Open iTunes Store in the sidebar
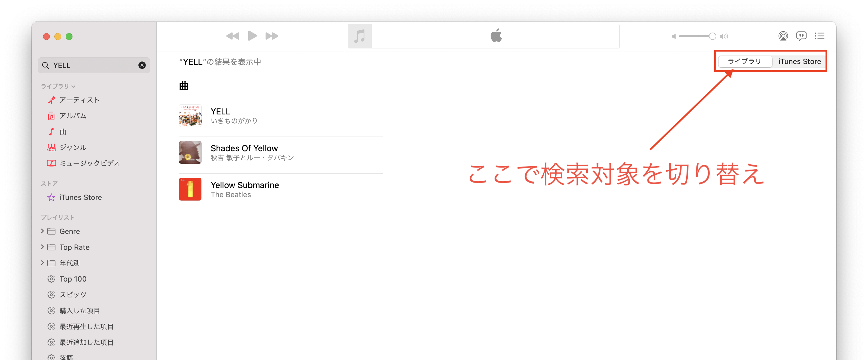The height and width of the screenshot is (360, 868). (x=80, y=197)
